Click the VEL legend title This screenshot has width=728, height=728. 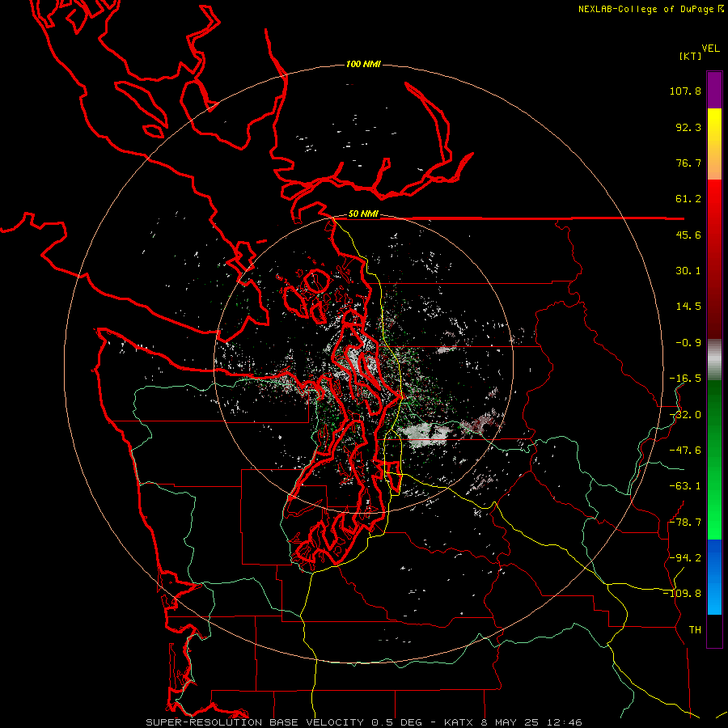710,49
